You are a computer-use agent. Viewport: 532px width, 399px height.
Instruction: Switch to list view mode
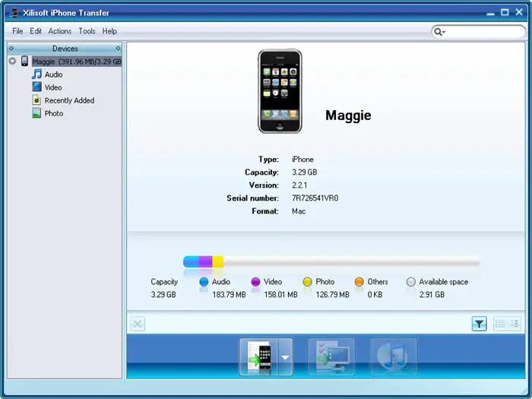(x=500, y=324)
